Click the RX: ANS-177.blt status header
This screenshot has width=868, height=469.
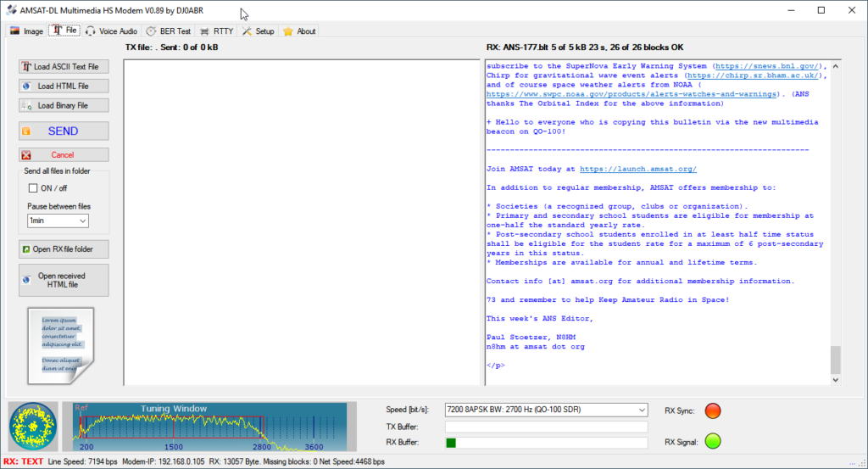[x=585, y=47]
